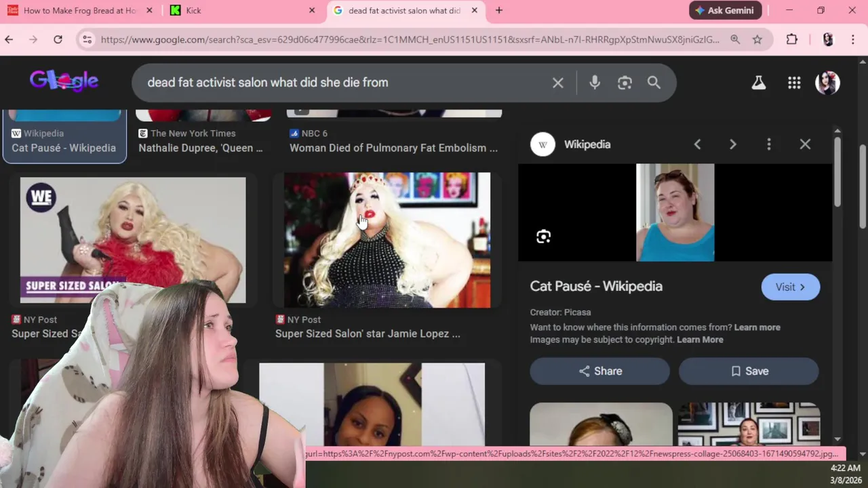Open related image of woman with headband

click(x=601, y=424)
